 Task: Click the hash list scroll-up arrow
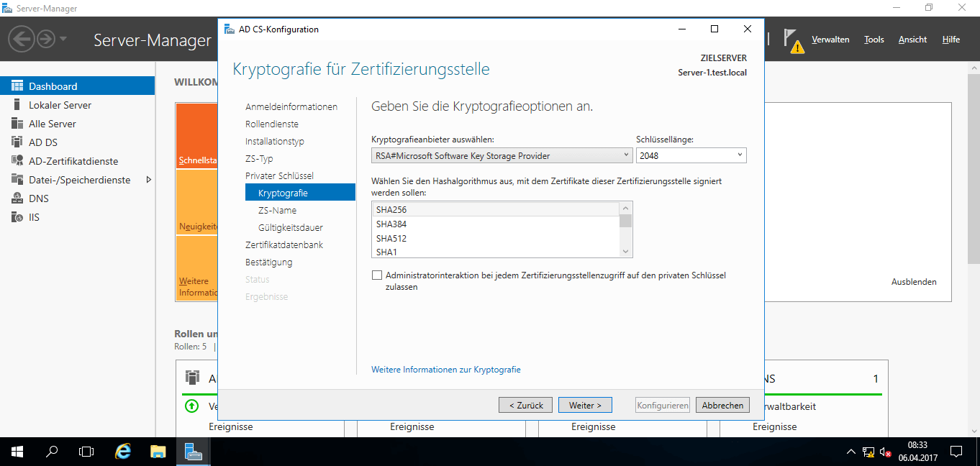(x=626, y=209)
